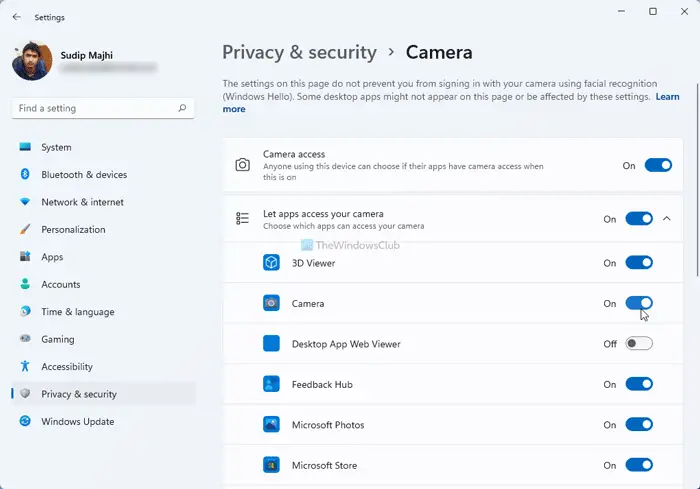Click the Feedback Hub label

point(322,385)
